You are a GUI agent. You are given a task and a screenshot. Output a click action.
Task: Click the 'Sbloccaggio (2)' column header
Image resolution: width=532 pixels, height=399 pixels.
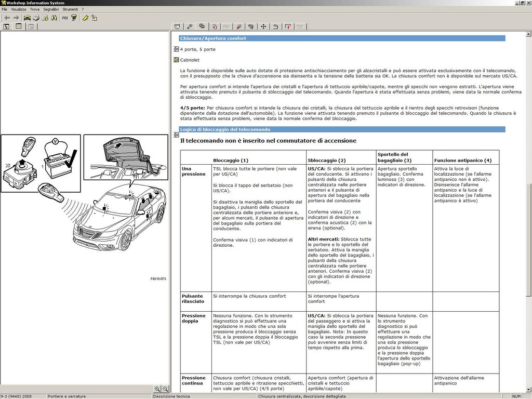tap(327, 161)
